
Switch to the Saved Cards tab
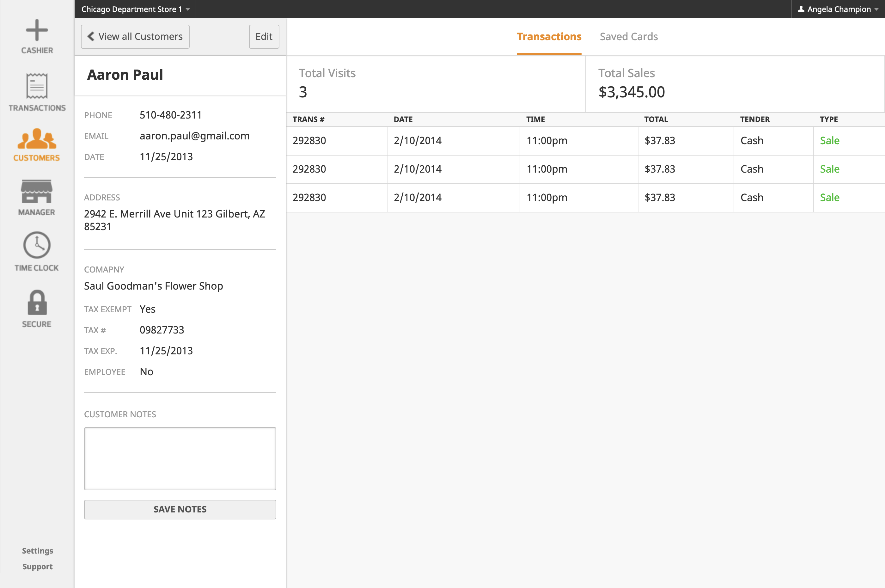pyautogui.click(x=629, y=36)
